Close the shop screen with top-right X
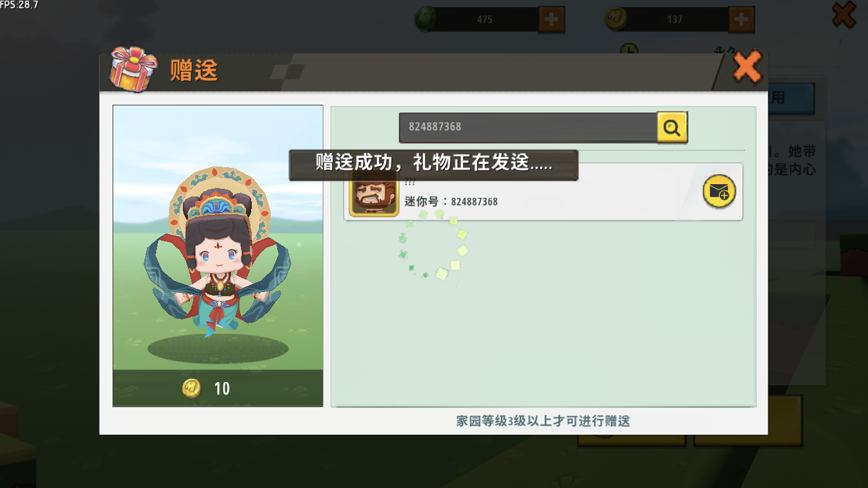 click(844, 14)
